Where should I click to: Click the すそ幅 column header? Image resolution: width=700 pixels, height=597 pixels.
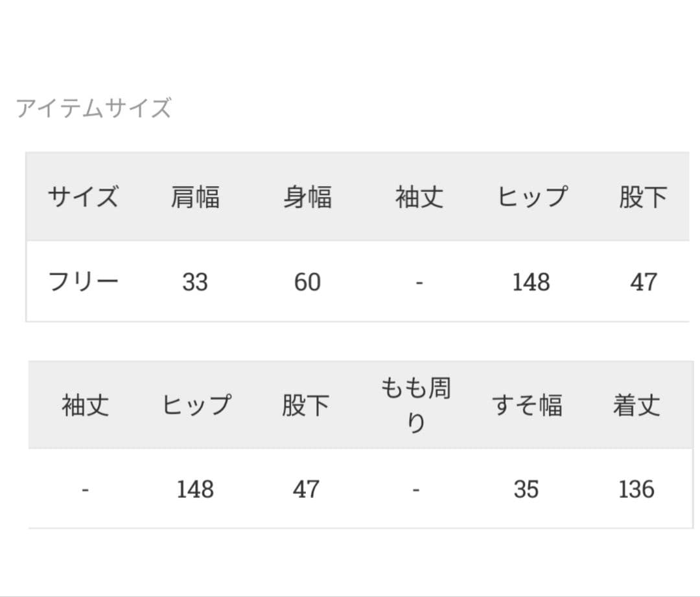(526, 405)
